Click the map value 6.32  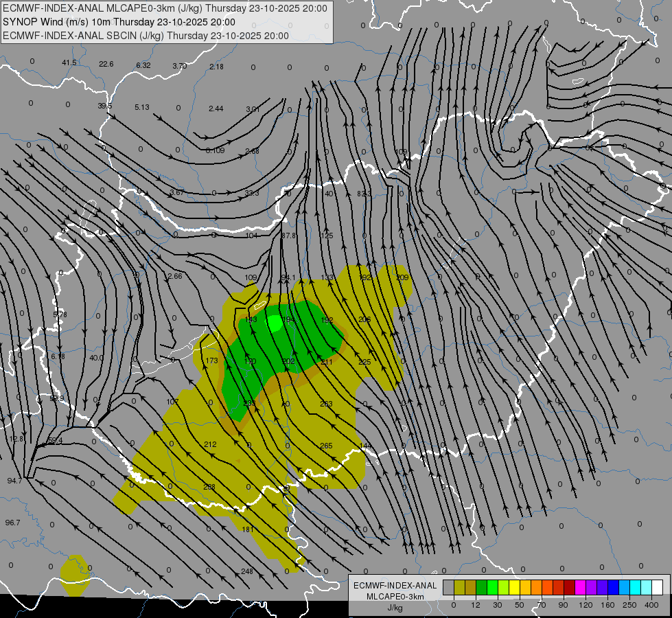pos(143,65)
